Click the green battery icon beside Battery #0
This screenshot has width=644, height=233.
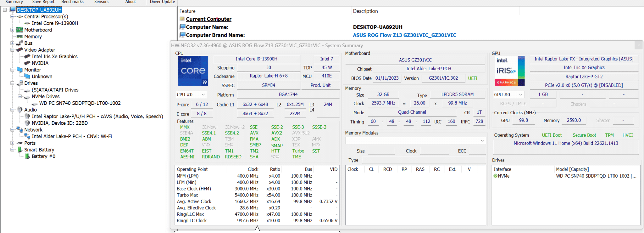tap(27, 156)
